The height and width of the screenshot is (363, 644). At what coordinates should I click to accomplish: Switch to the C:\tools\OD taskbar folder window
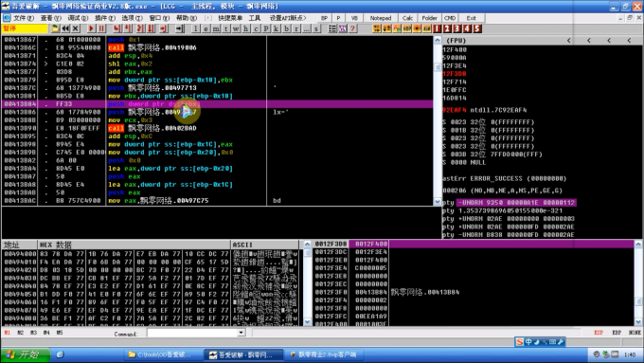[x=163, y=354]
